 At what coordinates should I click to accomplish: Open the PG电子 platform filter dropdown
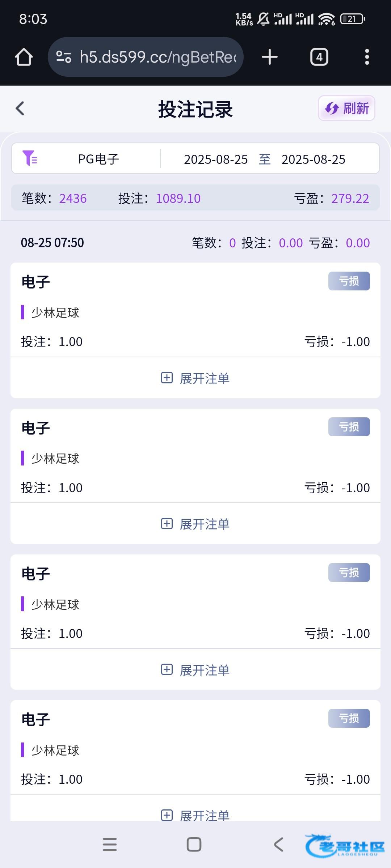[x=98, y=159]
